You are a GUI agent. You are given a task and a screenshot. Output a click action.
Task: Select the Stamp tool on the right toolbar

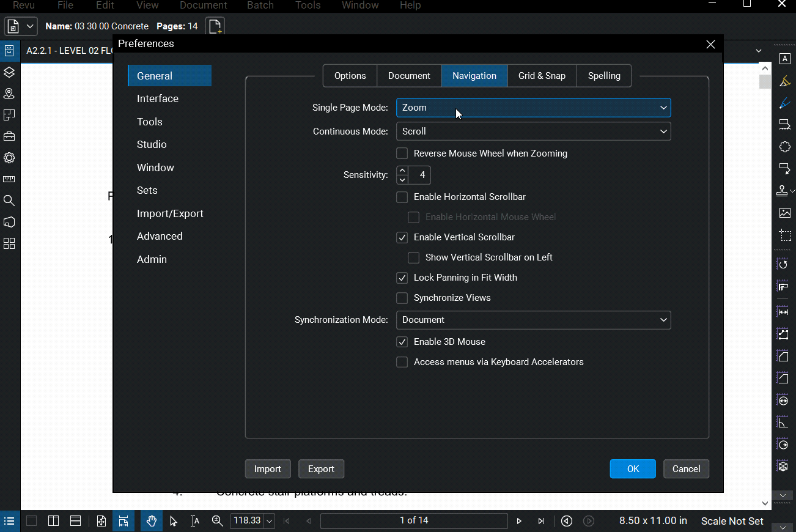783,191
